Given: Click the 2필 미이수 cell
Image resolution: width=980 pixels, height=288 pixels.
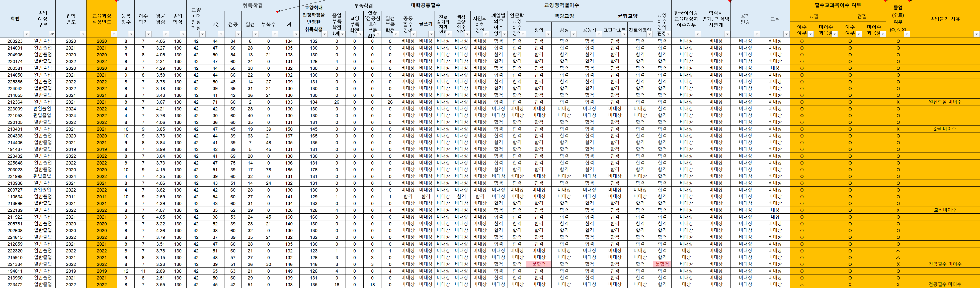Looking at the screenshot, I should (x=945, y=129).
